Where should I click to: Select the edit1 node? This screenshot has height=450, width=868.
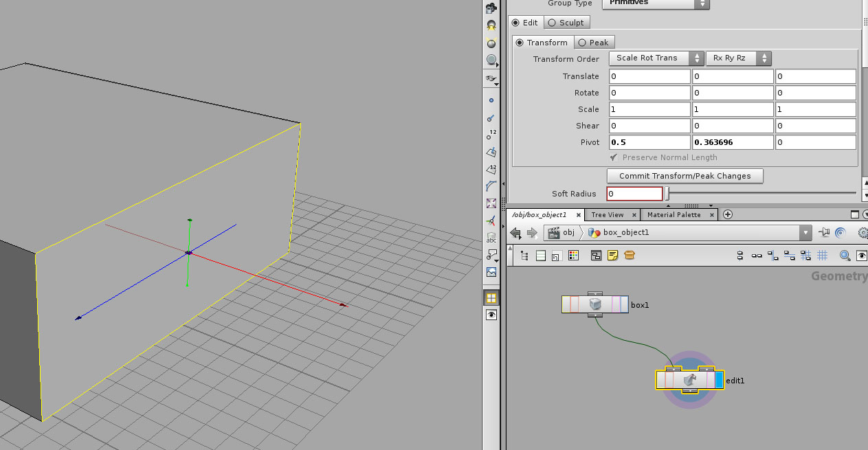point(690,380)
